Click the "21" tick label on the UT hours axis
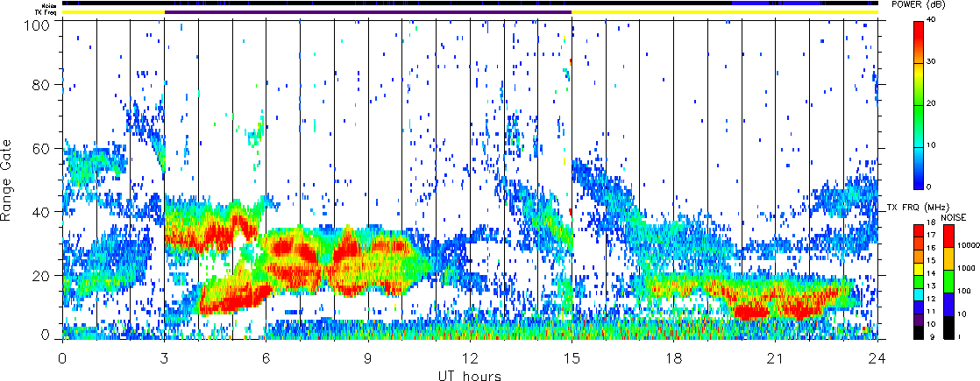 tap(776, 358)
